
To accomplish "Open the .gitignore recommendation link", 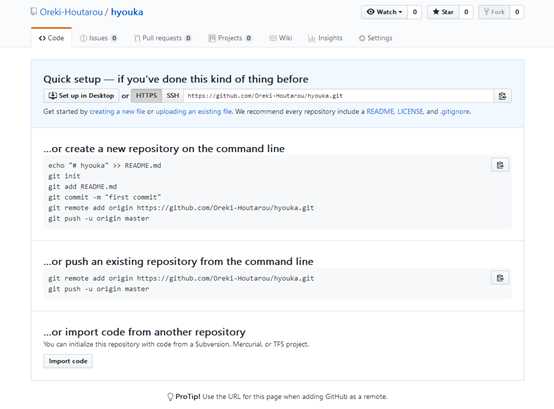I will coord(455,112).
